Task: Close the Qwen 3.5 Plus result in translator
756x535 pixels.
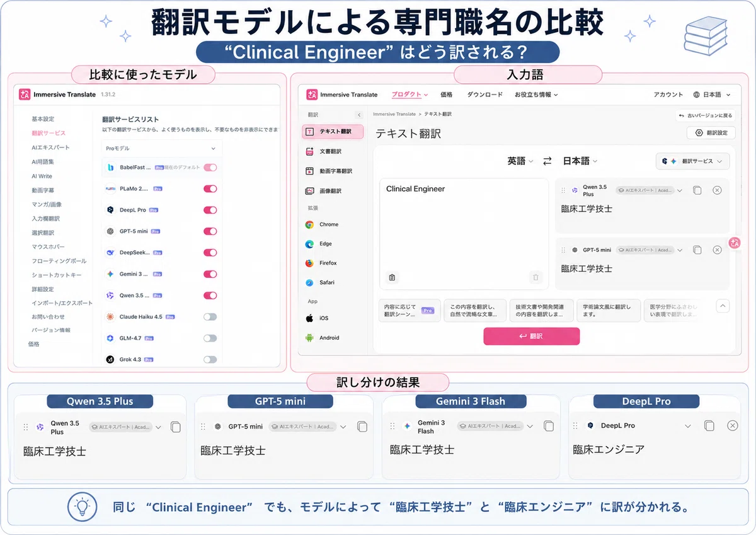Action: tap(717, 190)
